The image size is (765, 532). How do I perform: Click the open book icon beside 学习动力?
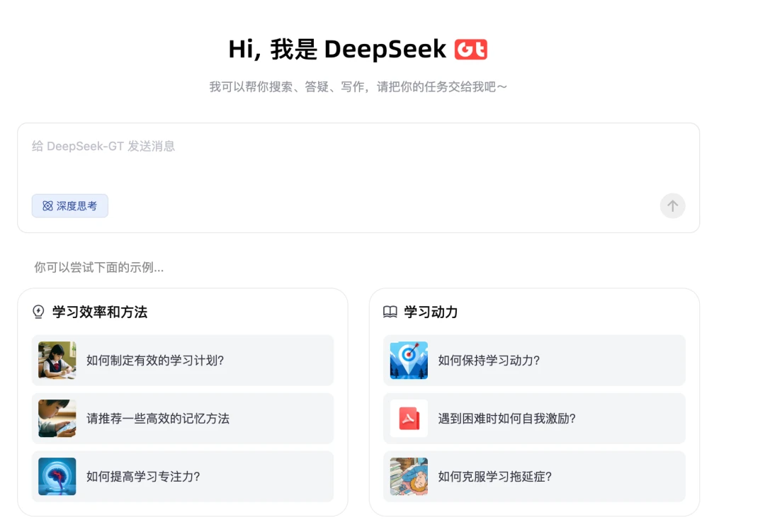390,312
